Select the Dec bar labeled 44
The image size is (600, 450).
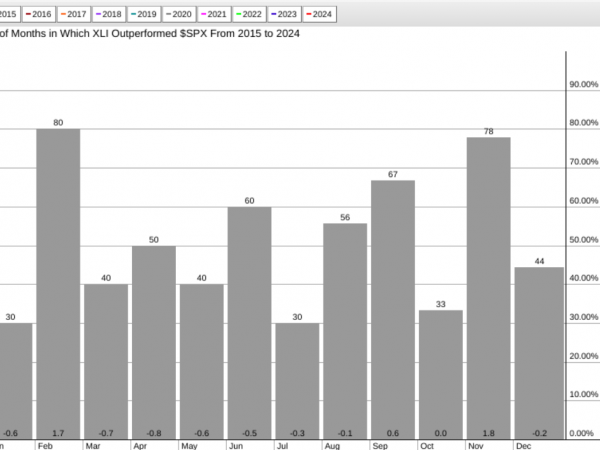click(539, 353)
